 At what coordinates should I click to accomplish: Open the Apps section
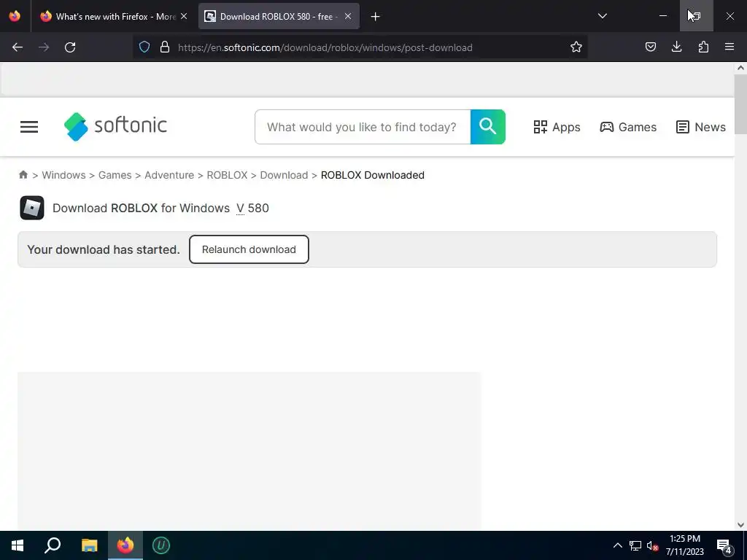pos(557,127)
